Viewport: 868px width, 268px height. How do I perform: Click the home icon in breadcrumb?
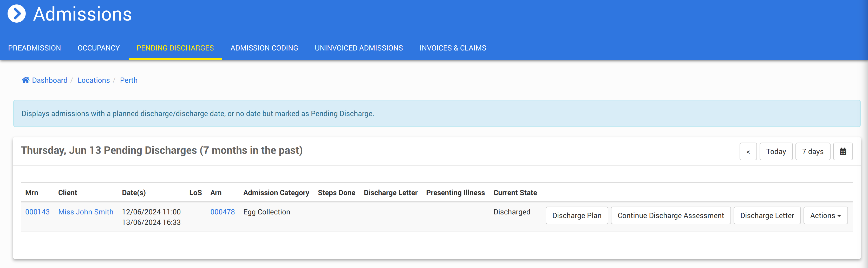[x=25, y=80]
